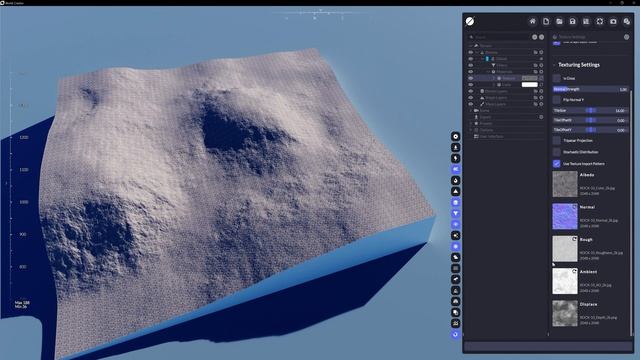Click the lightning bolt icon in vertical toolbar
Viewport: 640px width, 360px height.
coord(456,158)
